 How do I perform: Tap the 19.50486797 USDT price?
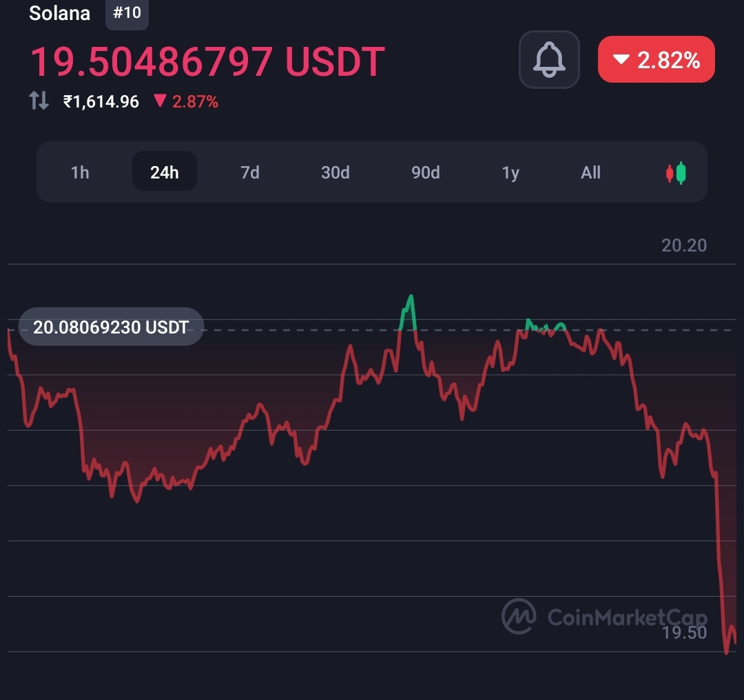207,61
